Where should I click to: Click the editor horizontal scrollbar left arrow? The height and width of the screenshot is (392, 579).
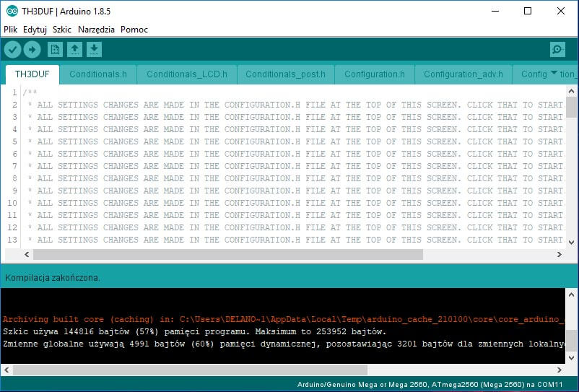(27, 254)
